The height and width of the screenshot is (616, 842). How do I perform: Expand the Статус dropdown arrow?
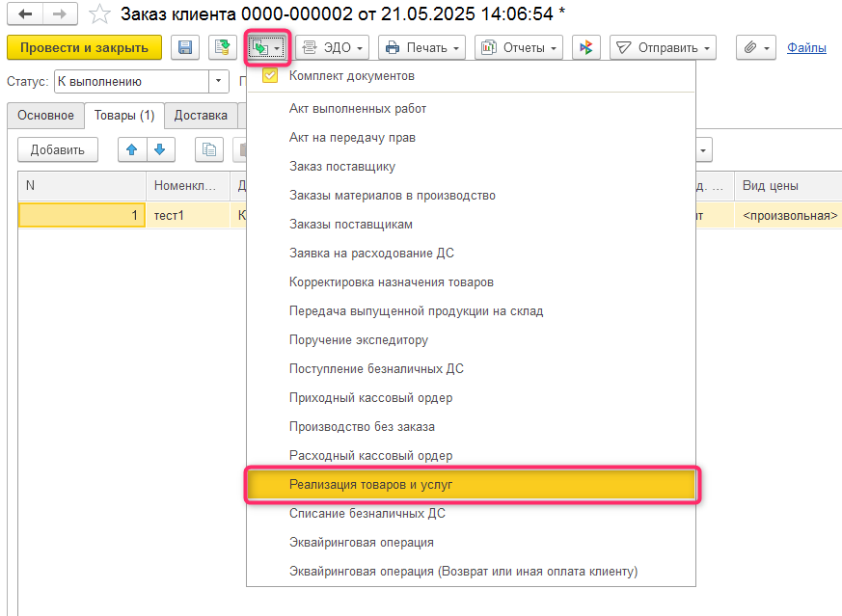tap(219, 82)
